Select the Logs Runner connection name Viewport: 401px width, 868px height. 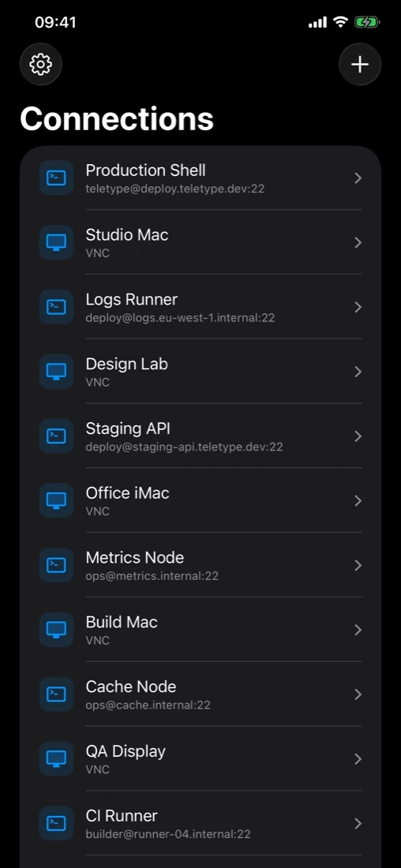[x=132, y=300]
